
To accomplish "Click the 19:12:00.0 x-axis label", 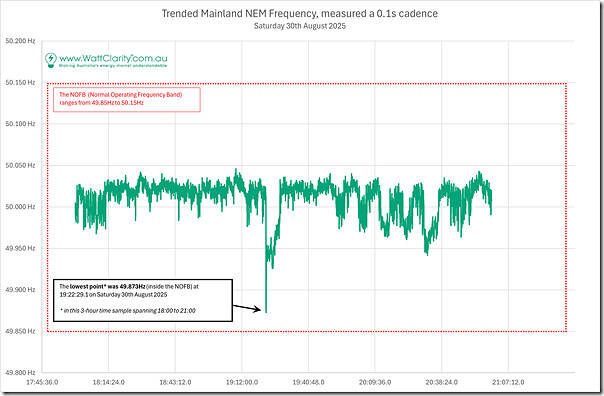I will click(242, 382).
